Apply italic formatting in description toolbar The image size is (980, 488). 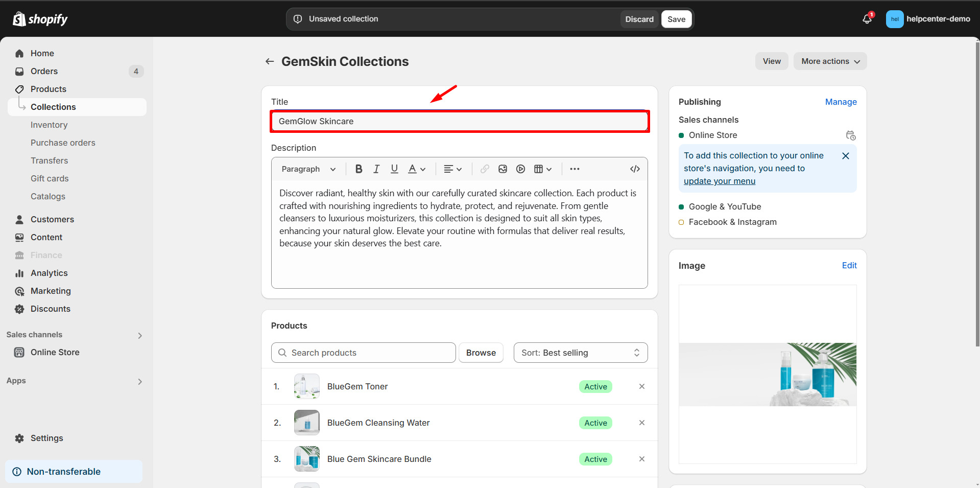376,169
